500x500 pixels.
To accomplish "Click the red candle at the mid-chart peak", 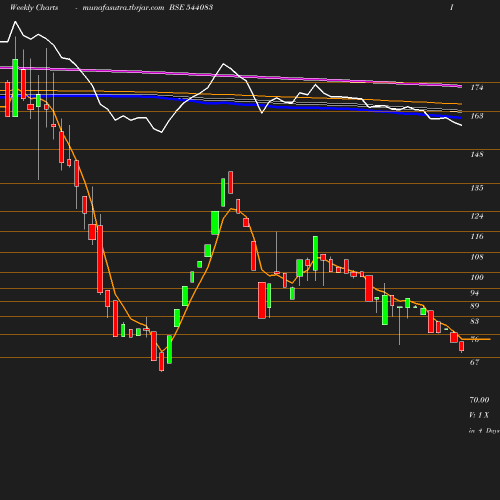I will (230, 182).
